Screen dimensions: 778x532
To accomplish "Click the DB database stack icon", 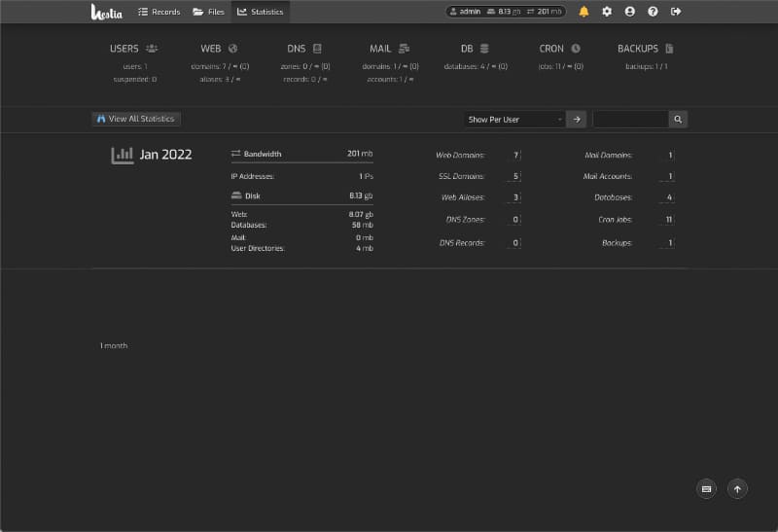I will tap(484, 49).
